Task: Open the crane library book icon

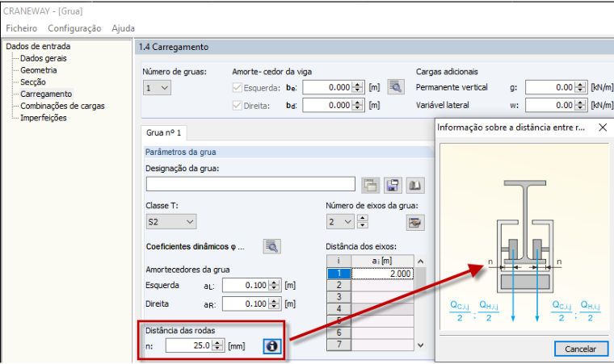Action: click(415, 185)
